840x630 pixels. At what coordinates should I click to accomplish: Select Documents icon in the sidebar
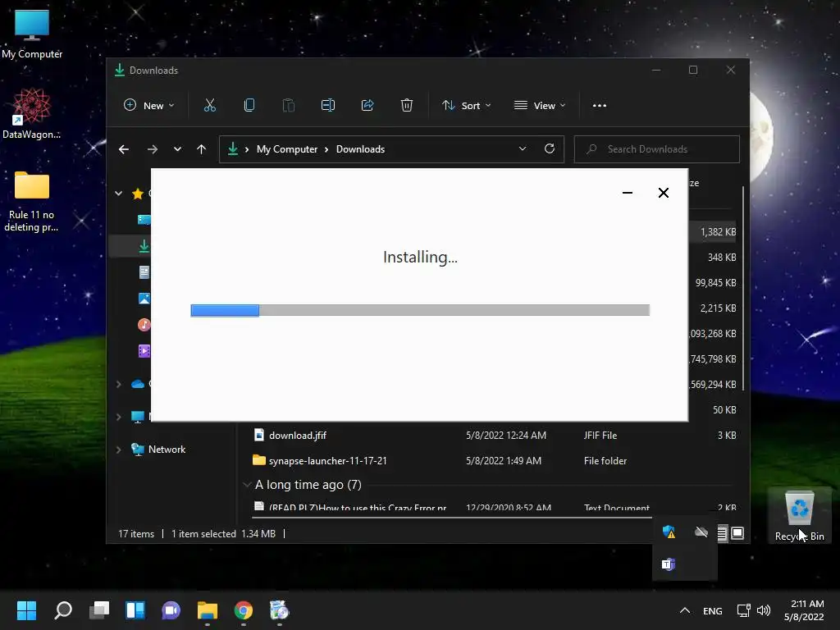144,272
